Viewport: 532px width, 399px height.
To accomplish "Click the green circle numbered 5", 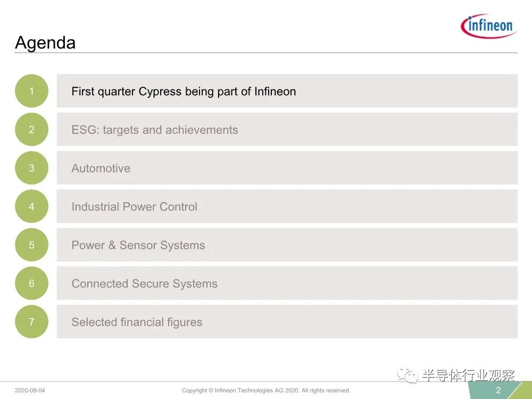I will point(31,245).
